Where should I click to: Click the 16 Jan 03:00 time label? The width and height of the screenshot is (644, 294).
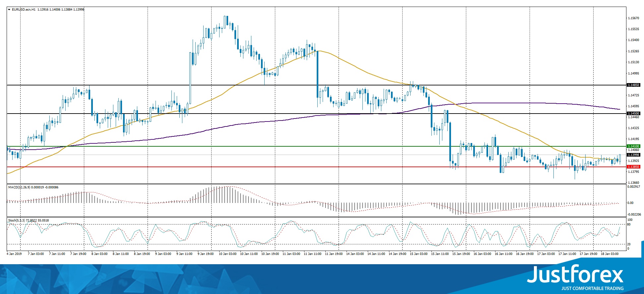[482, 254]
